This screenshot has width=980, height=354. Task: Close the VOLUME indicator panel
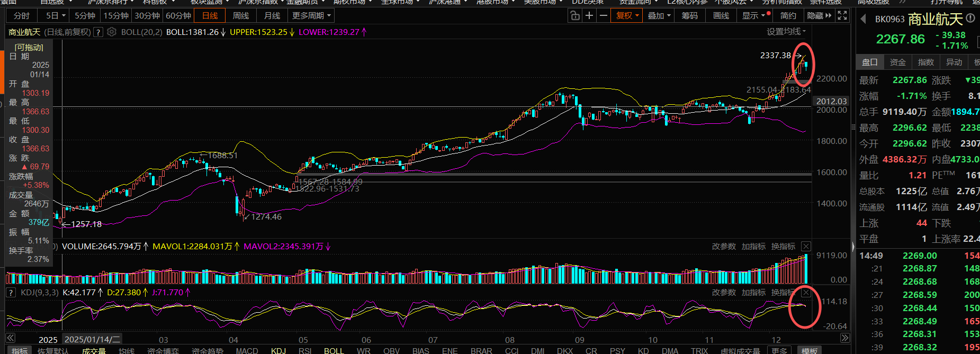point(806,247)
